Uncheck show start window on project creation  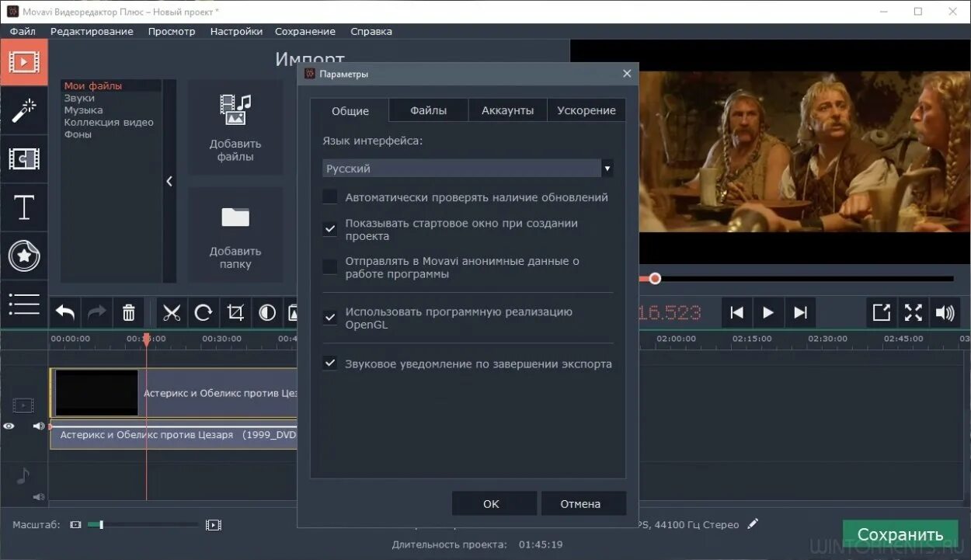click(330, 229)
